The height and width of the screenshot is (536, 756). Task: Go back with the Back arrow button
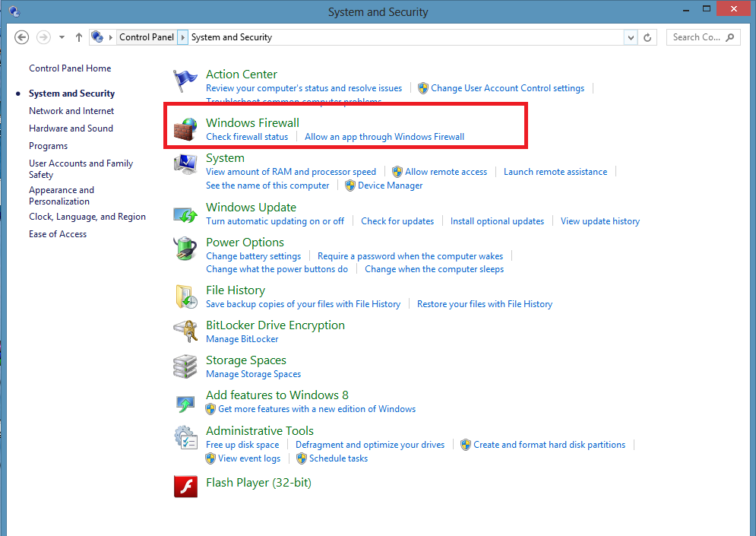tap(22, 37)
